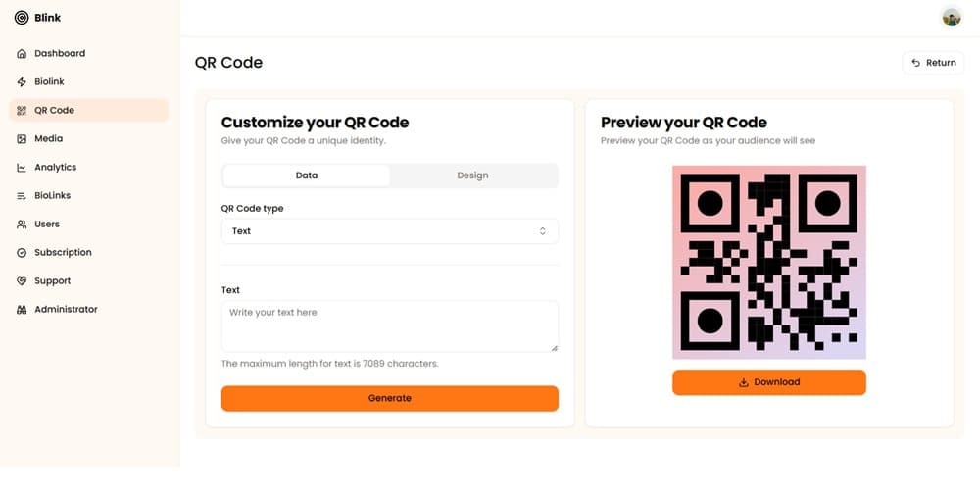Click the Return button
This screenshot has height=500, width=980.
click(933, 63)
